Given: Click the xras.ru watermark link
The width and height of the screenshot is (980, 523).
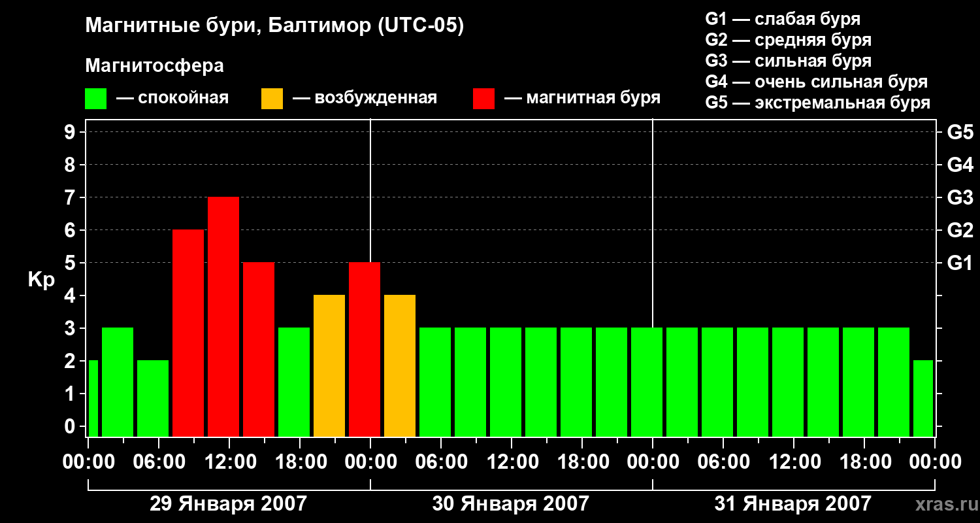Looking at the screenshot, I should click(x=944, y=504).
